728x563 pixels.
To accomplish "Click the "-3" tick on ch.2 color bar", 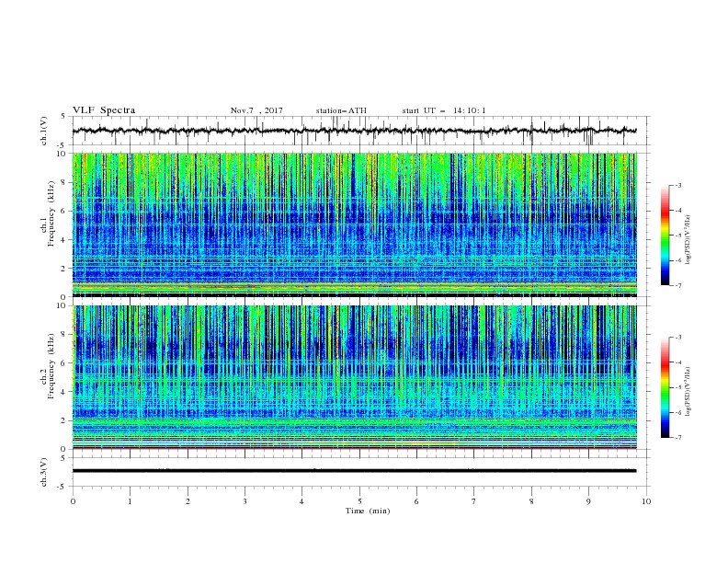I will (x=677, y=338).
